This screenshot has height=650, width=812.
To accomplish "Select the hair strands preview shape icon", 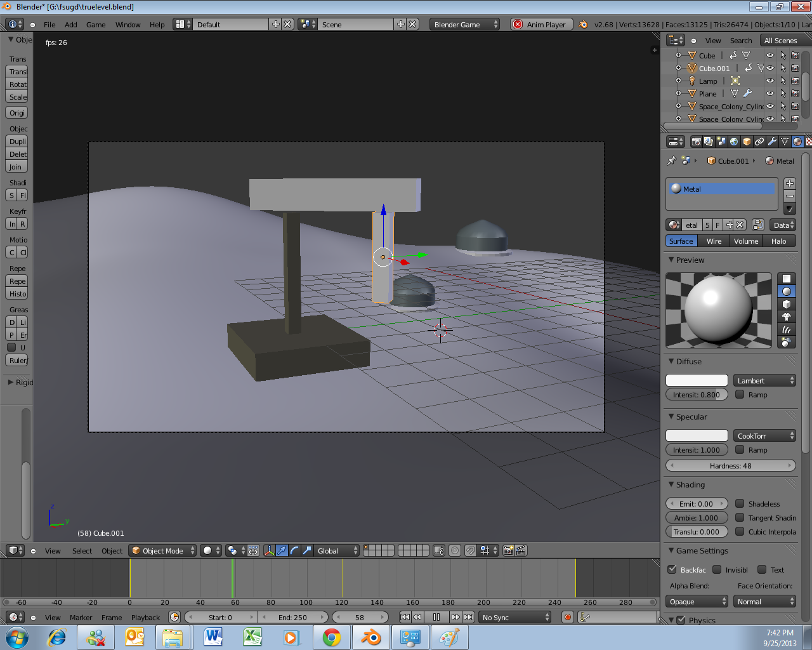I will click(x=787, y=329).
